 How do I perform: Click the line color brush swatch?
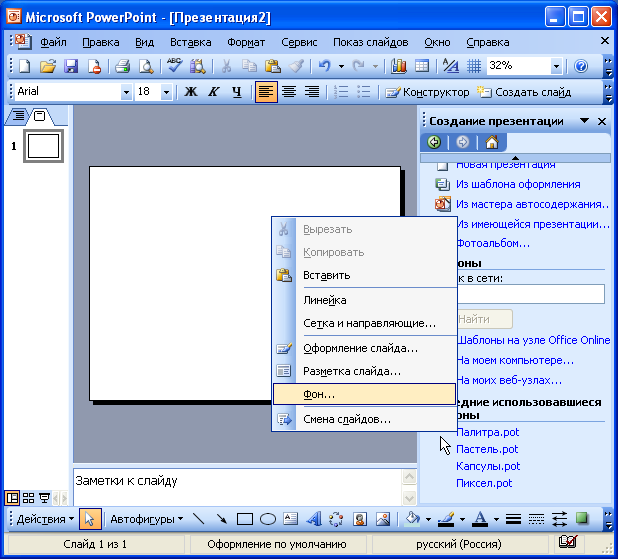[447, 519]
